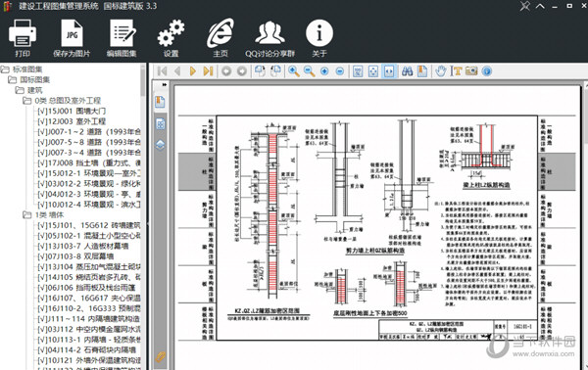Click blue circular plus zoom button
This screenshot has width=588, height=370.
[324, 71]
